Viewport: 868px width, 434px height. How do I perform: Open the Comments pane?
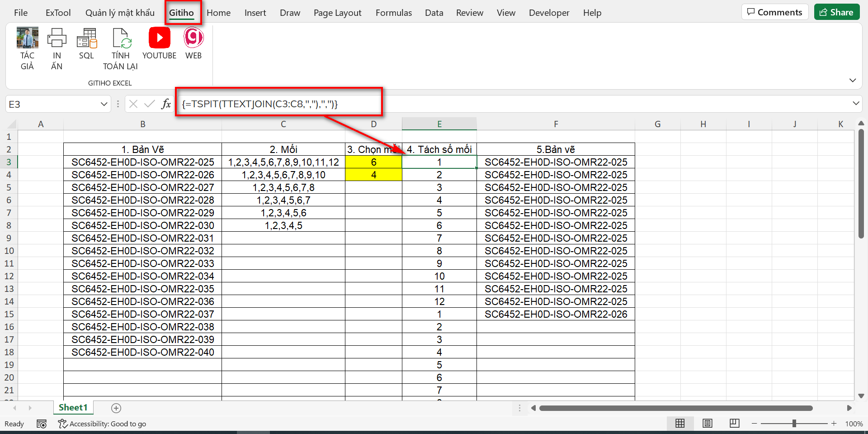[775, 12]
